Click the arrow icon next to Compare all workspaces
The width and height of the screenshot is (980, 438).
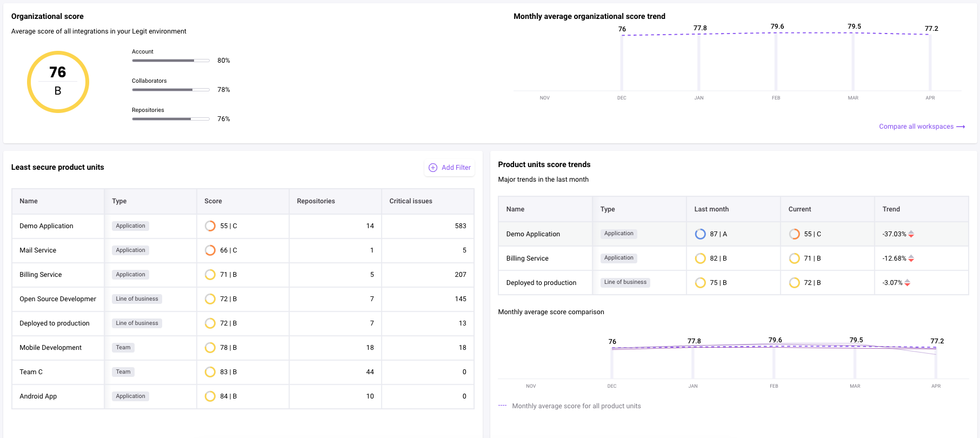tap(961, 127)
